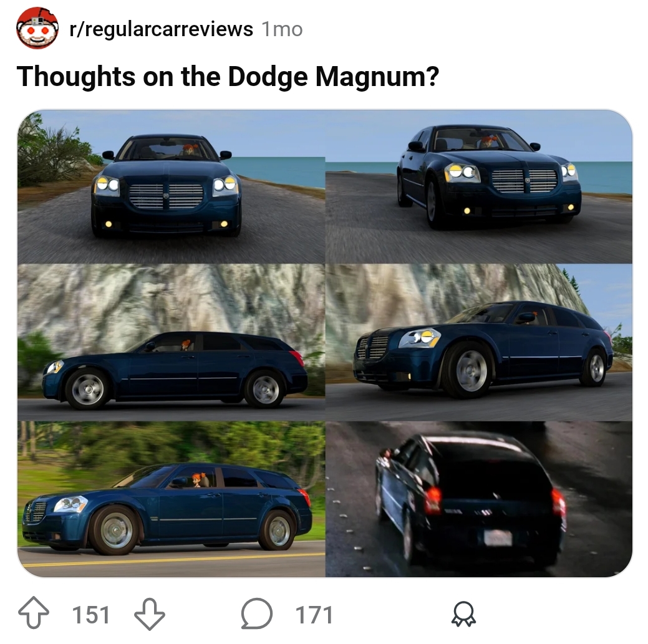Viewport: 648px width, 644px height.
Task: View the side profile Magnum image against the cliff
Action: [x=171, y=342]
